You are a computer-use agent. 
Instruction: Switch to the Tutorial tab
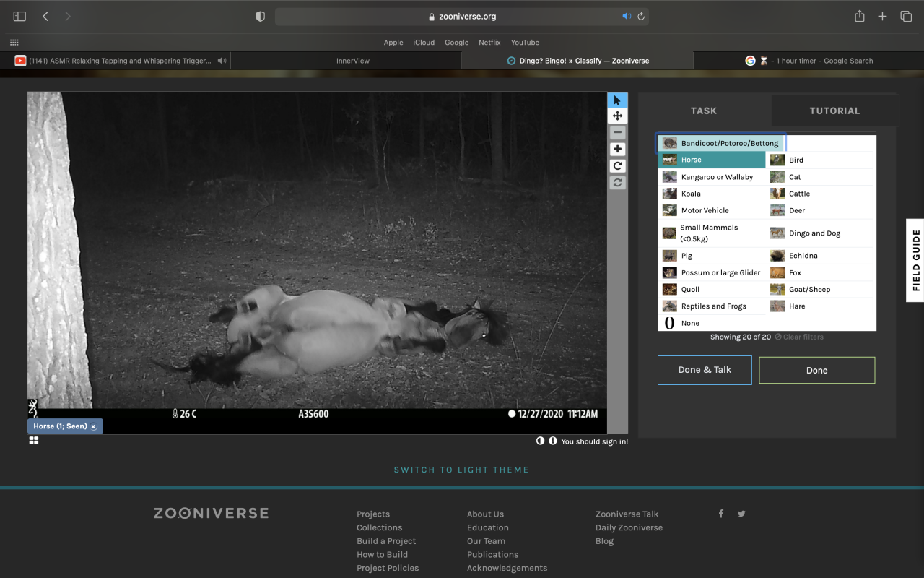(x=834, y=111)
